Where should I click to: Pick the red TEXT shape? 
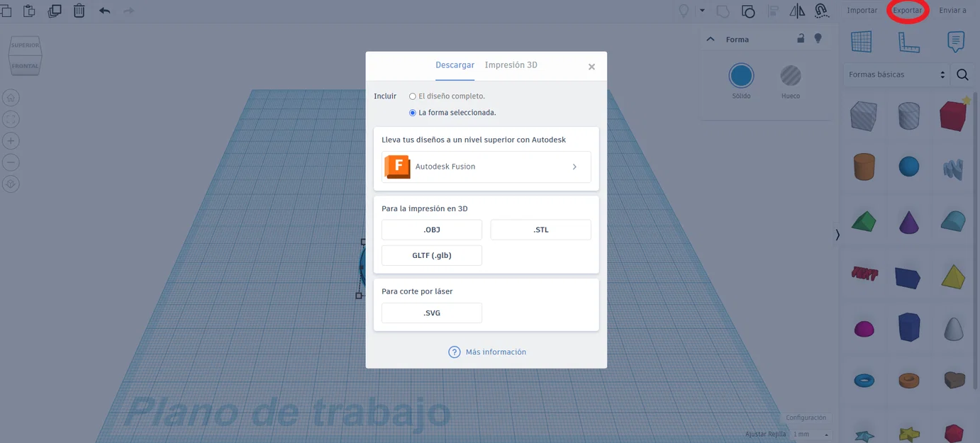[x=864, y=274]
